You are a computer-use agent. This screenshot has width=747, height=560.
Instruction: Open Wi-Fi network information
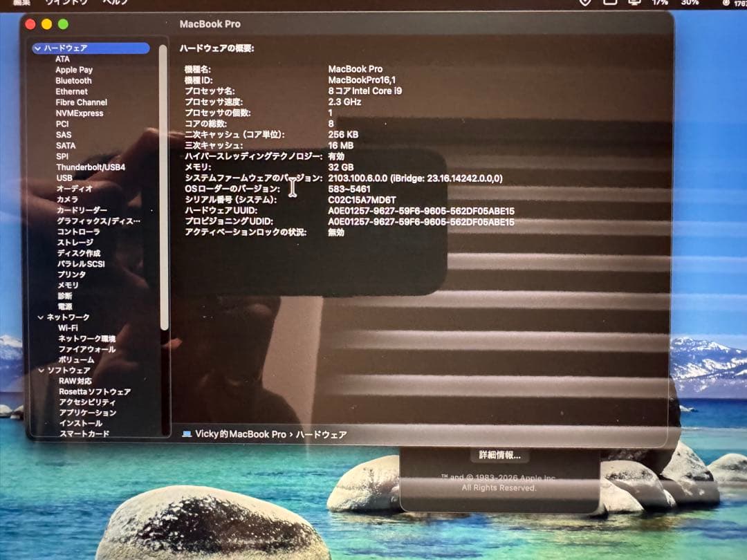(x=68, y=328)
